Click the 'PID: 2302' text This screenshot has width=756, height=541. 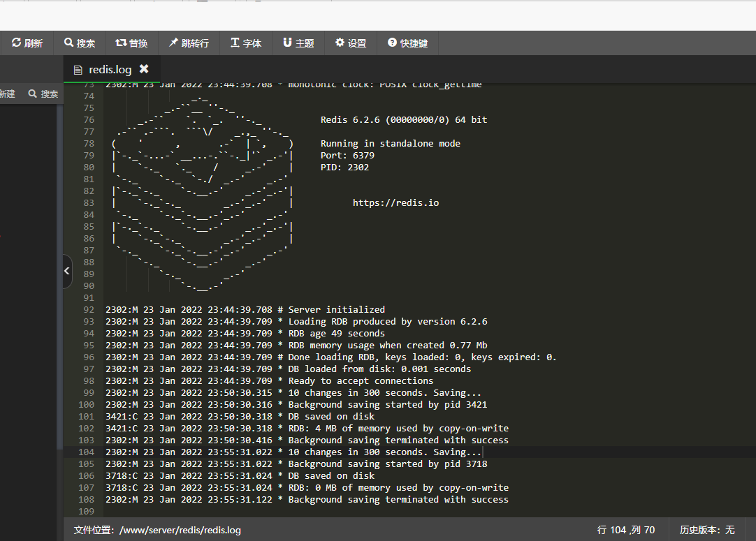tap(344, 167)
